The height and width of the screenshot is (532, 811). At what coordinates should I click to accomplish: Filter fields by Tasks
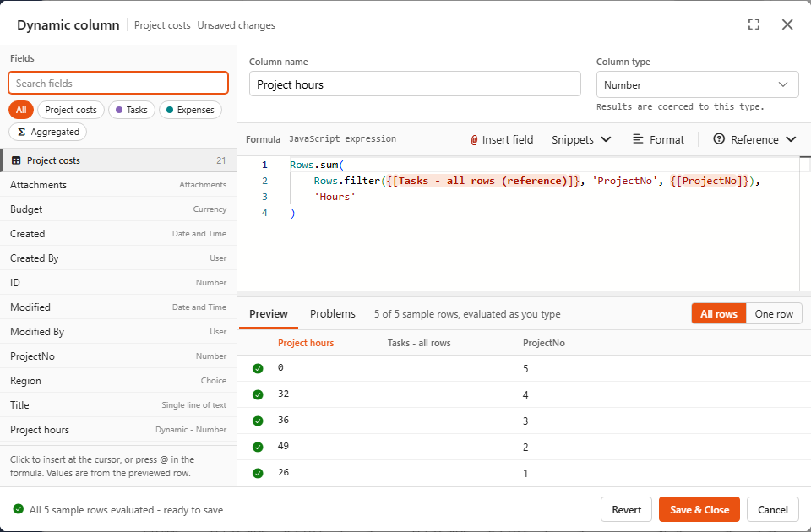click(132, 110)
